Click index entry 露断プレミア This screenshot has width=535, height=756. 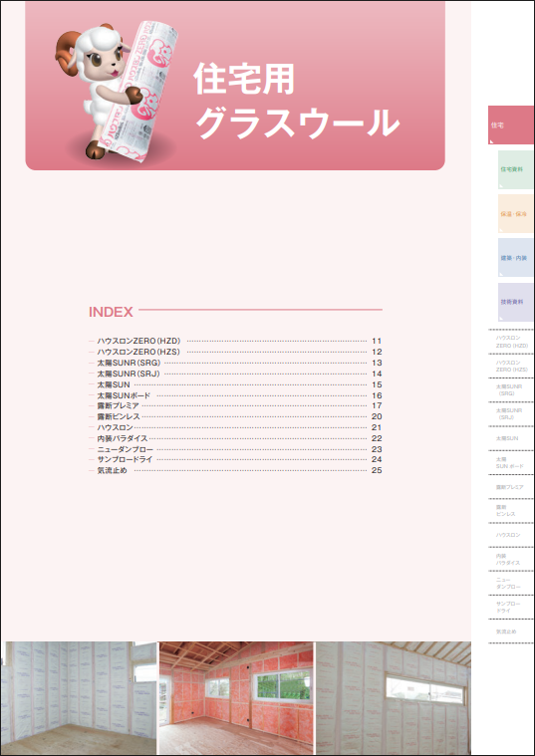pyautogui.click(x=235, y=406)
